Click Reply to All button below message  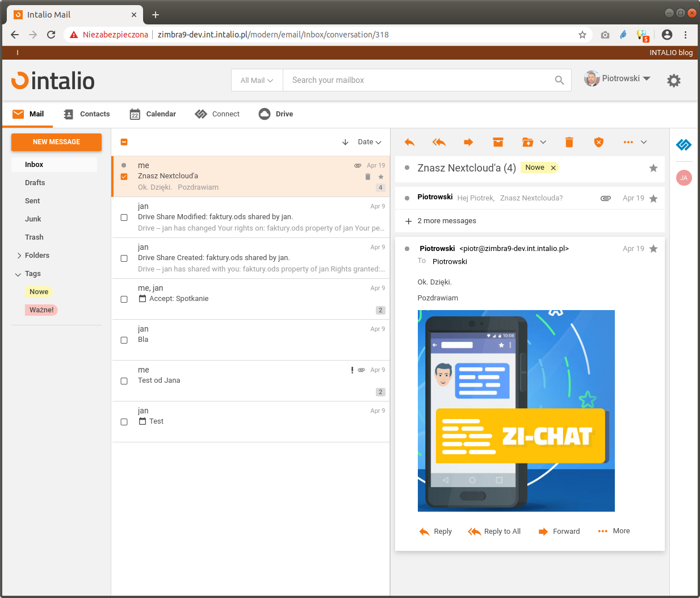coord(494,532)
